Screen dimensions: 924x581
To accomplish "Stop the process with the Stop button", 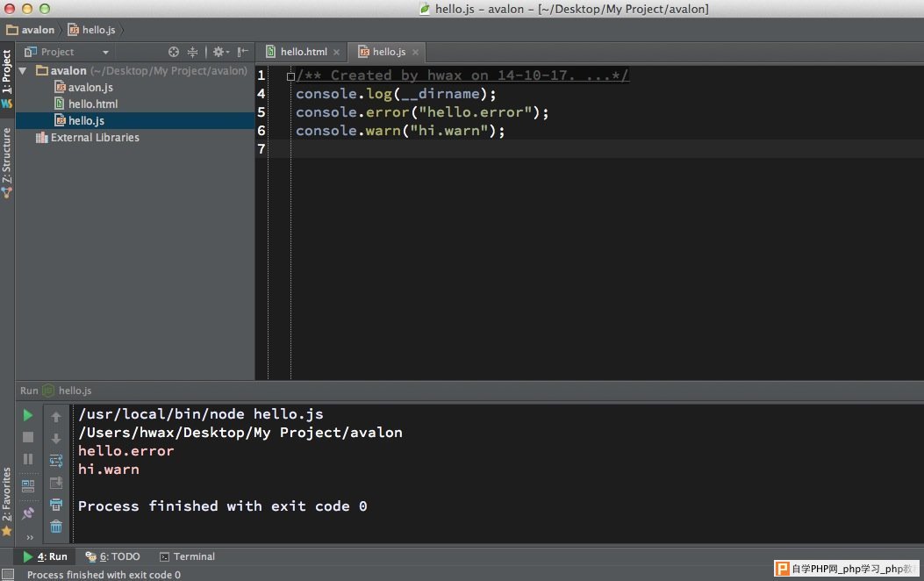I will pyautogui.click(x=28, y=437).
